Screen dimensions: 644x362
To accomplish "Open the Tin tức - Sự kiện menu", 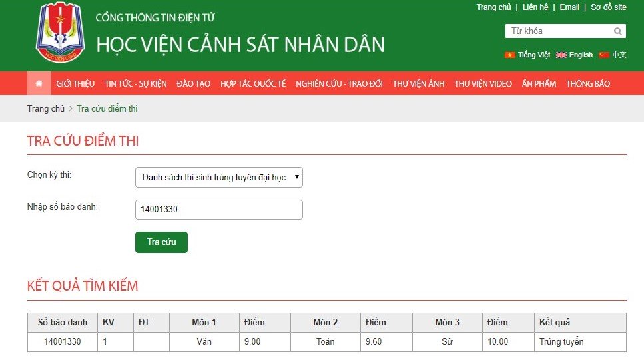I will pos(136,83).
